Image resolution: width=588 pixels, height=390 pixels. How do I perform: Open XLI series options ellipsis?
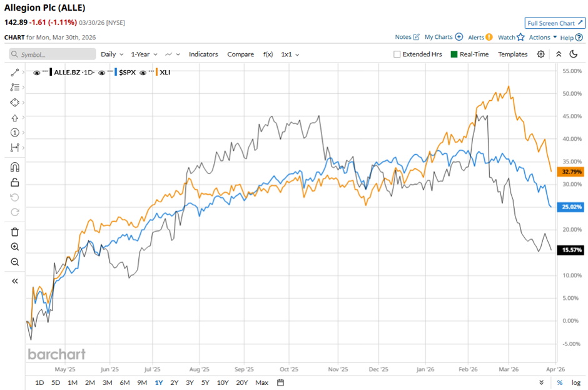(x=151, y=71)
